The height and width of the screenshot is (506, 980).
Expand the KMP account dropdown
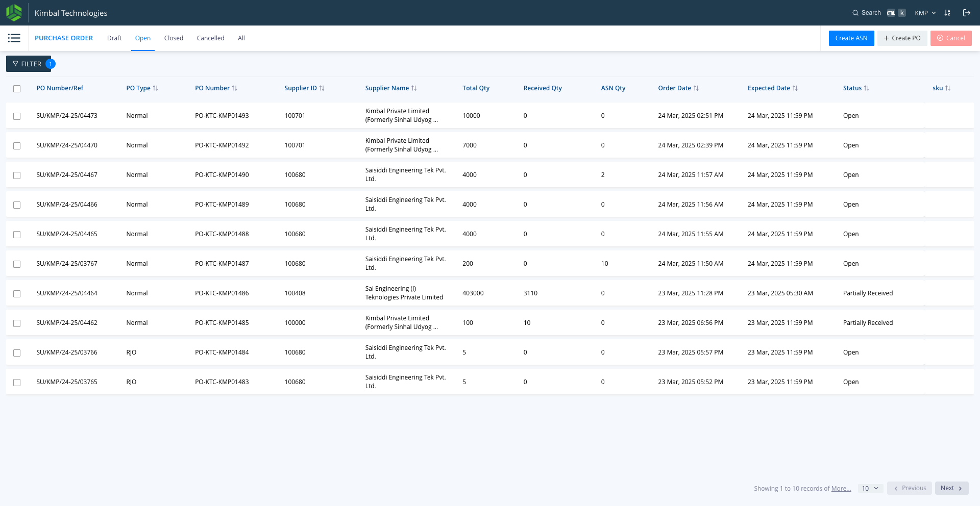click(925, 13)
